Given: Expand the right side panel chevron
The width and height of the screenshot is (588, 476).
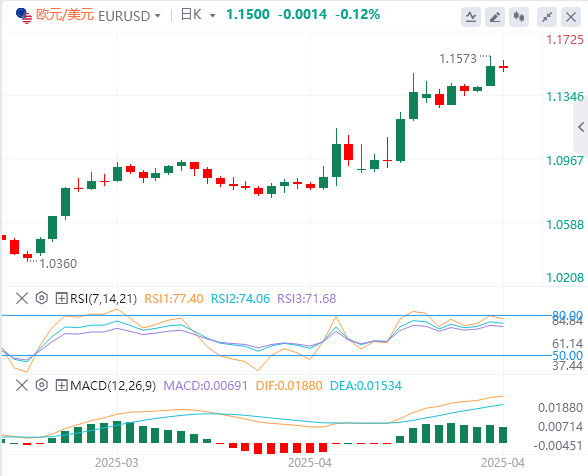Looking at the screenshot, I should pos(581,127).
